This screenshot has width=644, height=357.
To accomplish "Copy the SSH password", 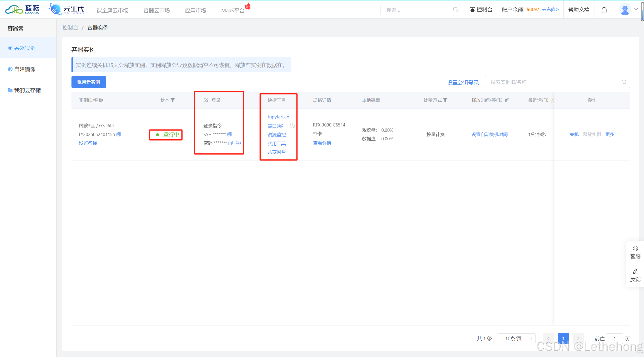I will pyautogui.click(x=231, y=143).
